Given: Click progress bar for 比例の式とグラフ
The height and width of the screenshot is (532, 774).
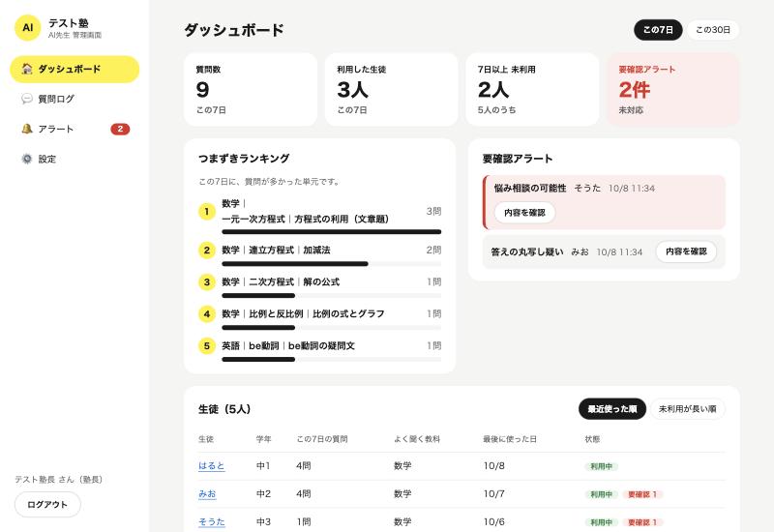Looking at the screenshot, I should tap(331, 328).
